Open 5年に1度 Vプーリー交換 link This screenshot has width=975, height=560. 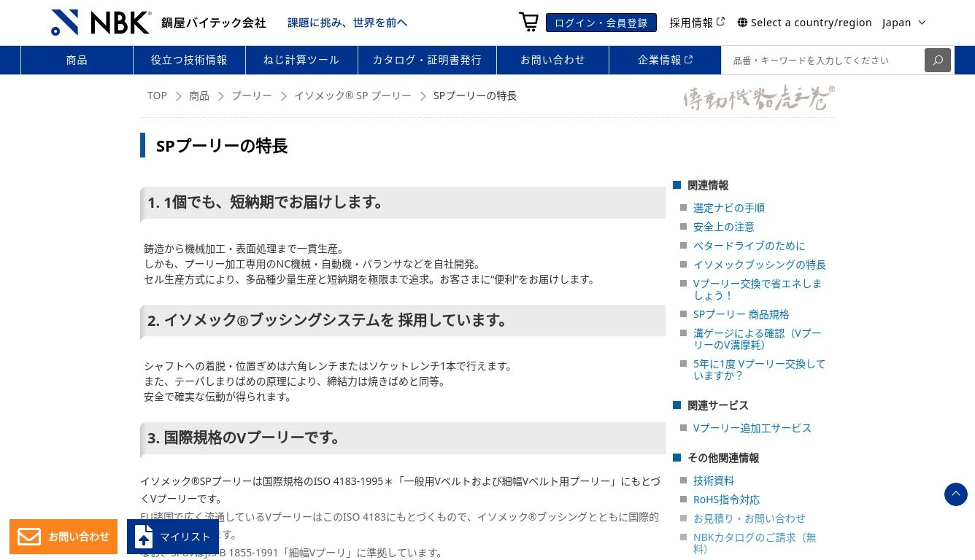[x=760, y=370]
